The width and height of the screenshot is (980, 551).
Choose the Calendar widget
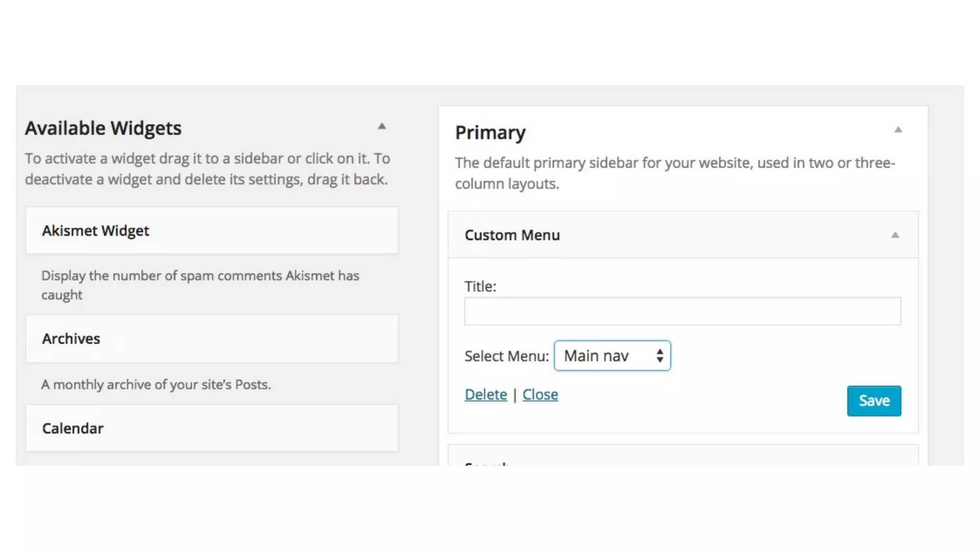point(212,428)
